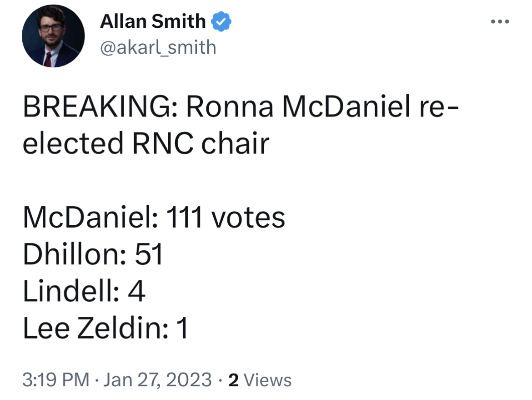This screenshot has height=400, width=532.
Task: Click the Lee Zeldin: 1 line
Action: click(x=105, y=328)
